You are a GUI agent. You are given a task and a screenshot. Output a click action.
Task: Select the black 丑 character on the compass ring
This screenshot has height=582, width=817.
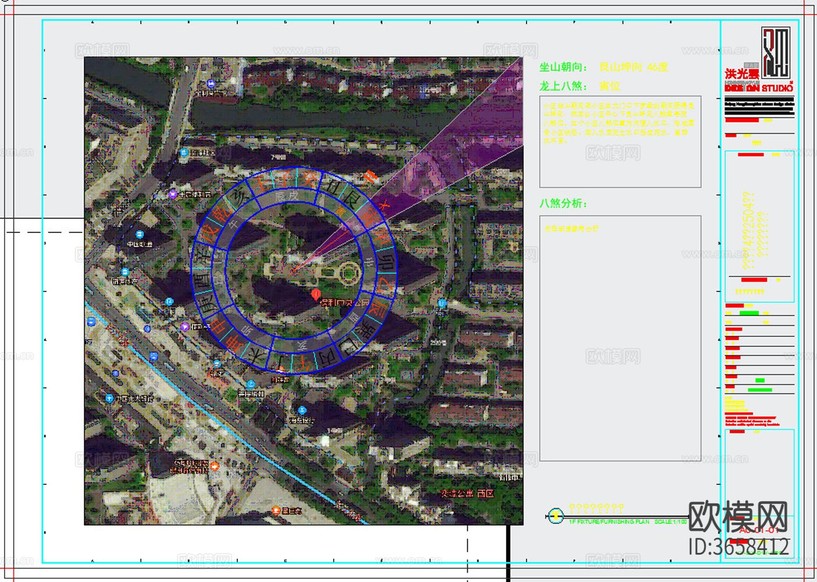pos(332,186)
